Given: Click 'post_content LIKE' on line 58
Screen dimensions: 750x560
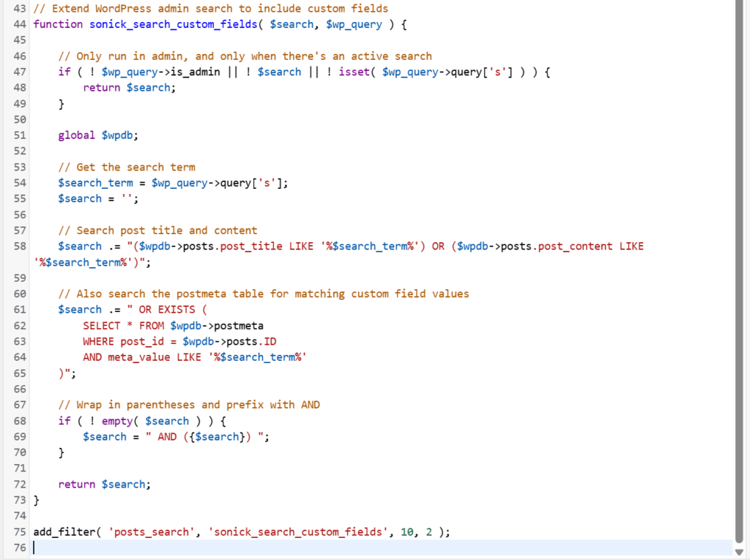Looking at the screenshot, I should [591, 246].
